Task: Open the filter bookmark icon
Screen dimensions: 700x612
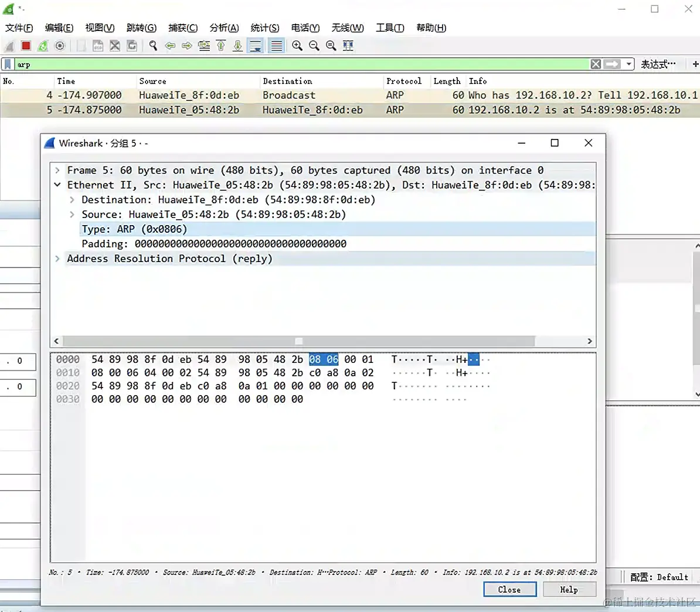Action: click(8, 64)
